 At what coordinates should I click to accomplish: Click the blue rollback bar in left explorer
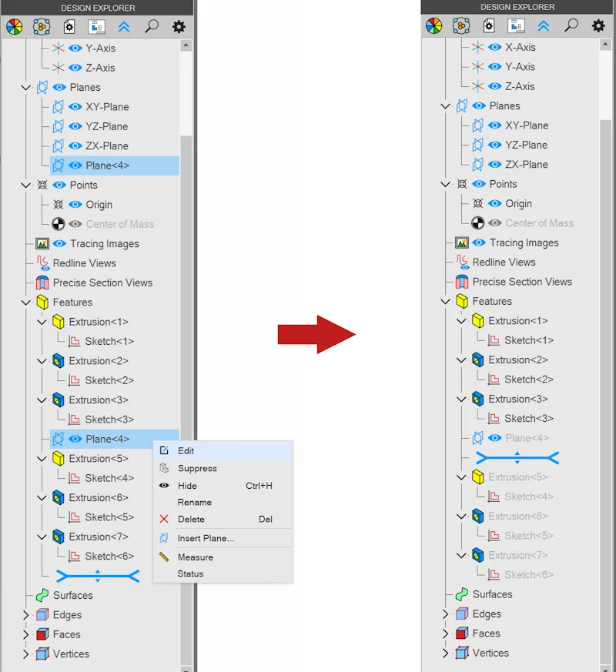point(98,576)
